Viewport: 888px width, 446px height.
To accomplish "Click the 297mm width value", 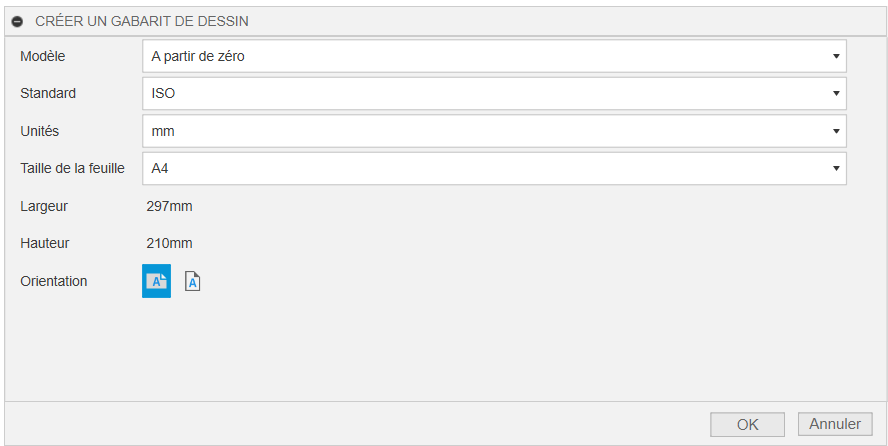I will [x=170, y=207].
